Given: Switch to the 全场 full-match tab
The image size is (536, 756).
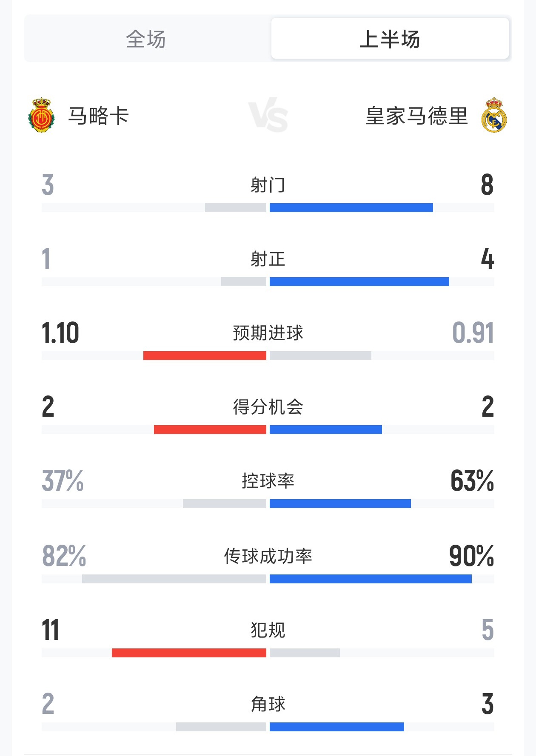Looking at the screenshot, I should pos(146,39).
